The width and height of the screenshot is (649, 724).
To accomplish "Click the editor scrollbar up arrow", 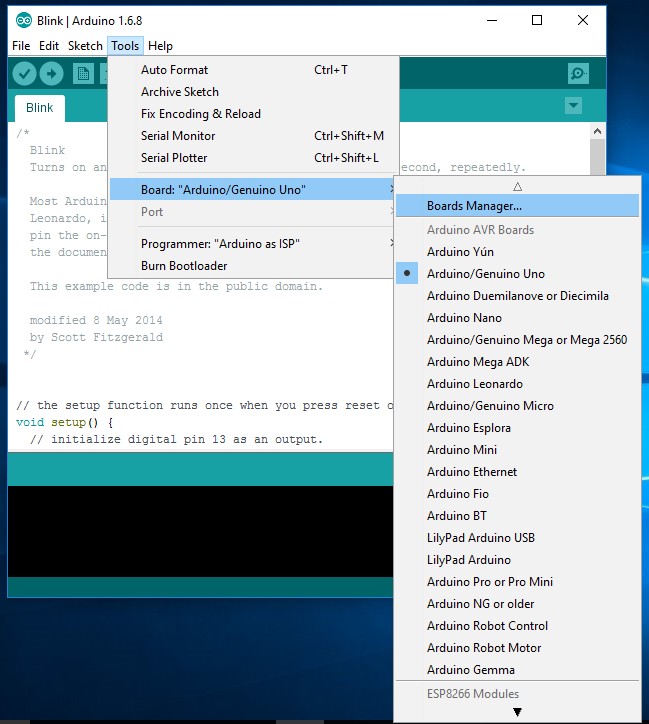I will tap(597, 132).
